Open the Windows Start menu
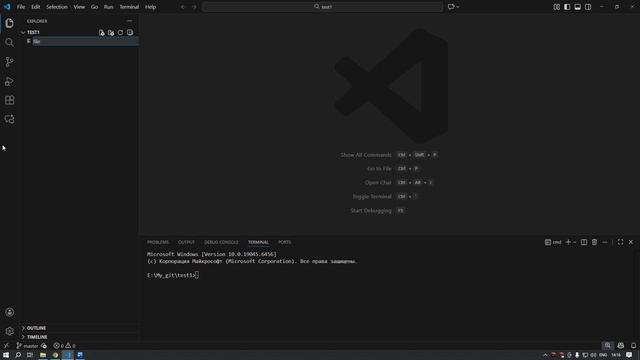Image resolution: width=640 pixels, height=360 pixels. click(6, 355)
